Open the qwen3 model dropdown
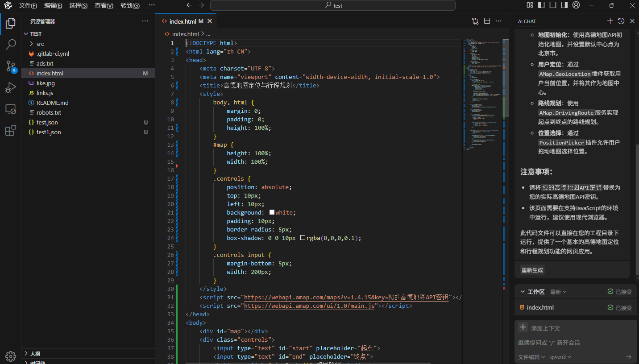The image size is (639, 364). 561,357
